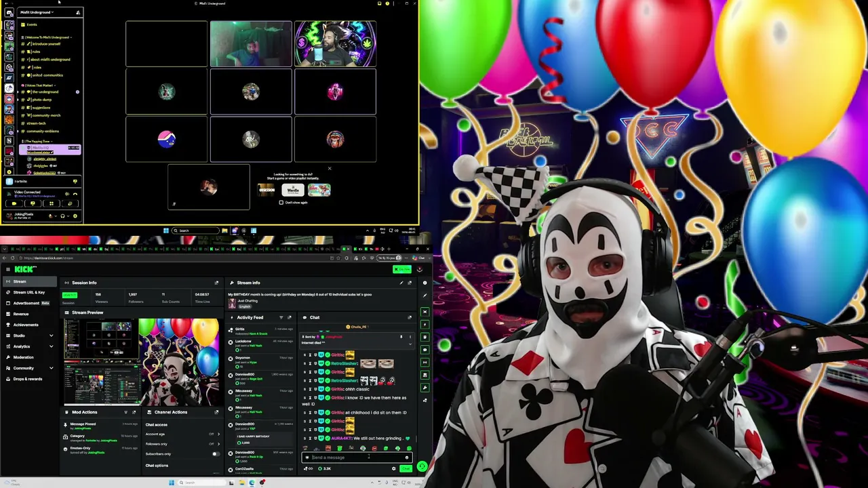Expand the Studio section chevron

(51, 335)
